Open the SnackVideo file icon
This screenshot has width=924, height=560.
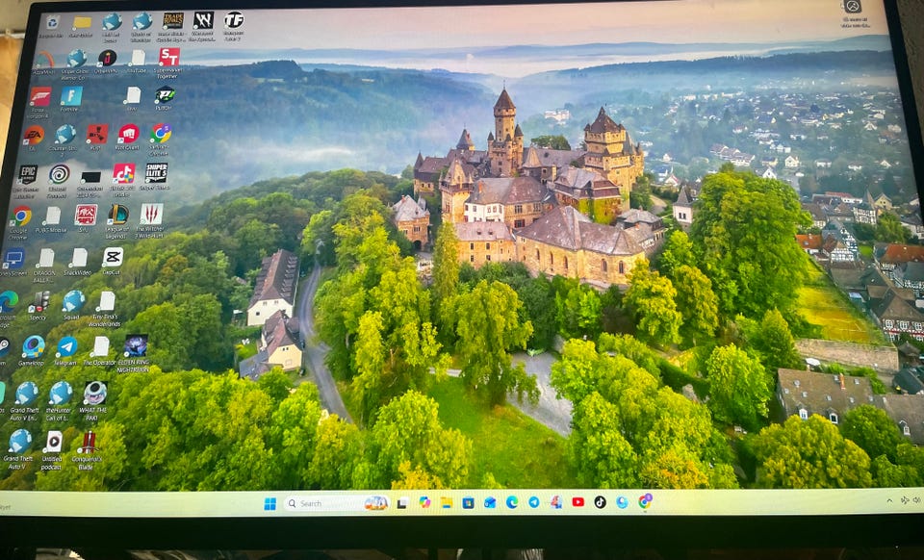pyautogui.click(x=78, y=257)
